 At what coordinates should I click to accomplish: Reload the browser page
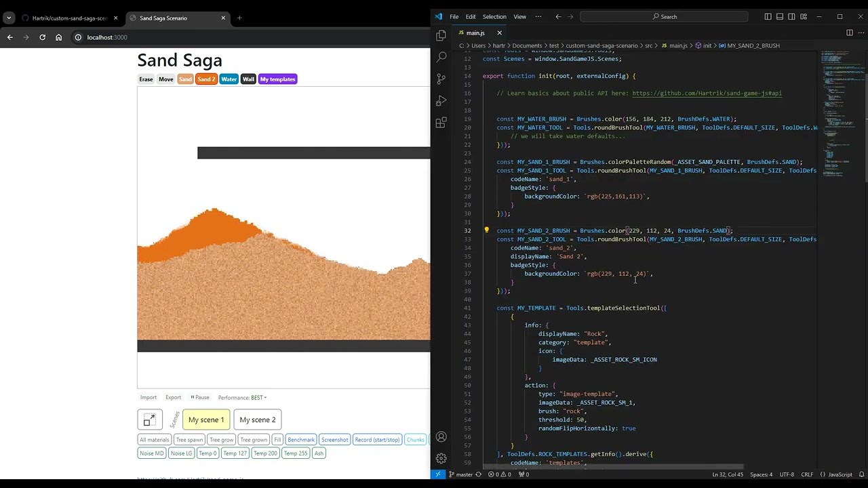[42, 37]
